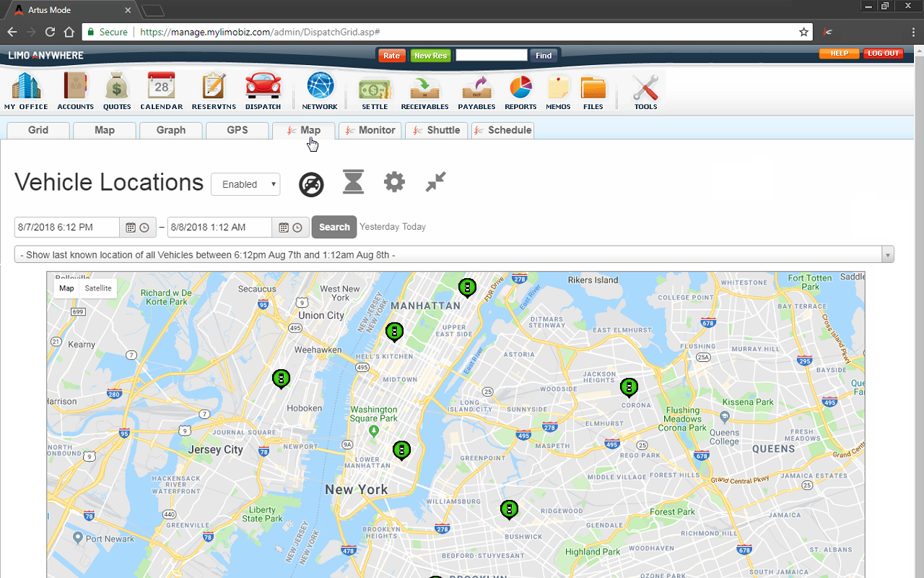Open the Tools wrench icon
924x578 pixels.
(645, 91)
